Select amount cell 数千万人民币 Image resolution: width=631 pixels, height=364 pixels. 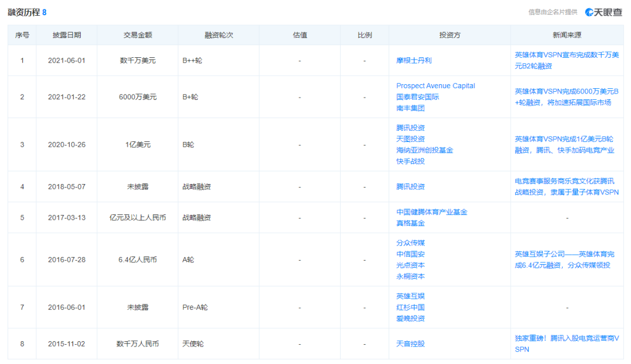click(x=138, y=344)
